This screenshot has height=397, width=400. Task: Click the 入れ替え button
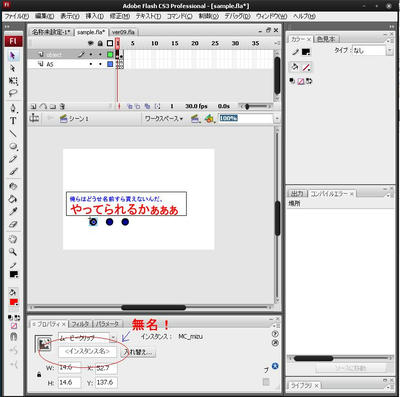coord(138,352)
